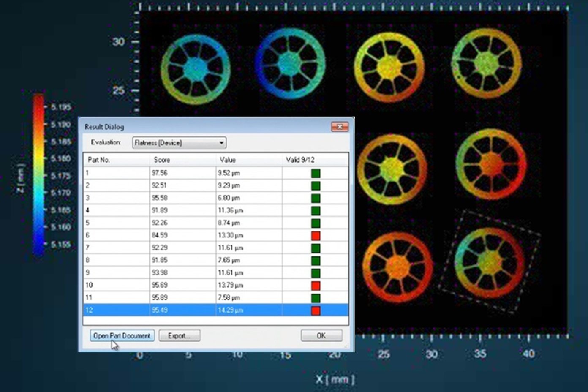
Task: Confirm results with the OK button
Action: coord(321,335)
